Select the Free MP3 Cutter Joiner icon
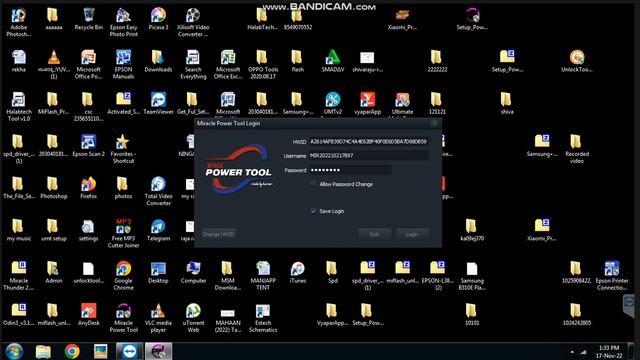Screen dimensions: 640x360 point(123,233)
